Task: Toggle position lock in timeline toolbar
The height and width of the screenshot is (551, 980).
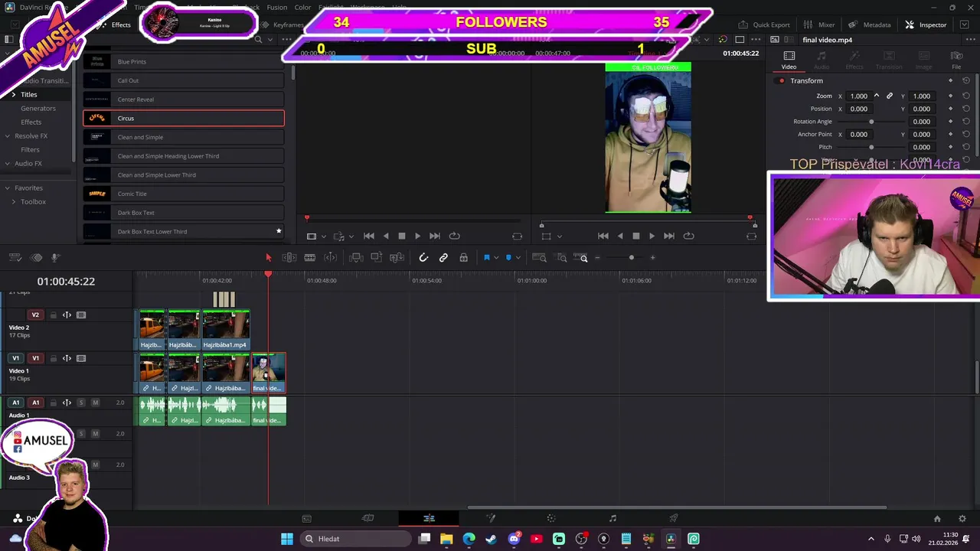Action: (463, 258)
